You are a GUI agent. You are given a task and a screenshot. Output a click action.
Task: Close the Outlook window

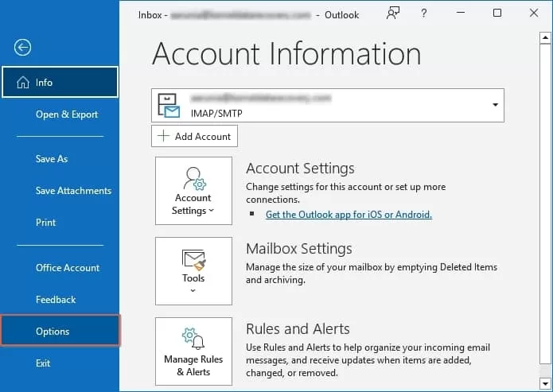click(534, 13)
